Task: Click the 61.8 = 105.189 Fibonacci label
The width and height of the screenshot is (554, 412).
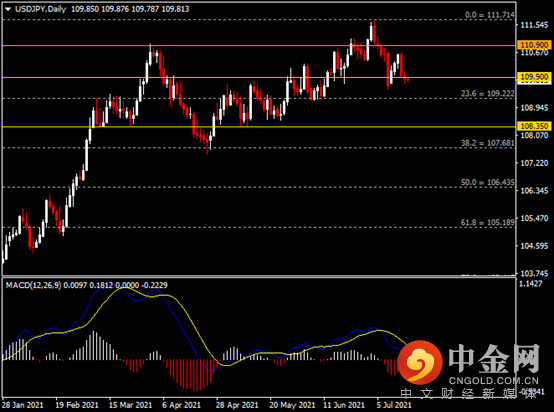Action: [488, 223]
